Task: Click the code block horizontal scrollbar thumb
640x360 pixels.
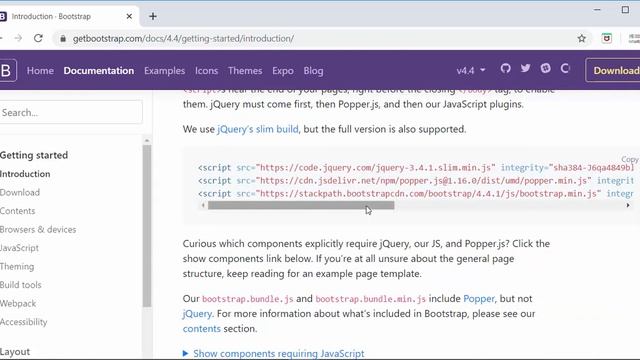Action: coord(301,205)
